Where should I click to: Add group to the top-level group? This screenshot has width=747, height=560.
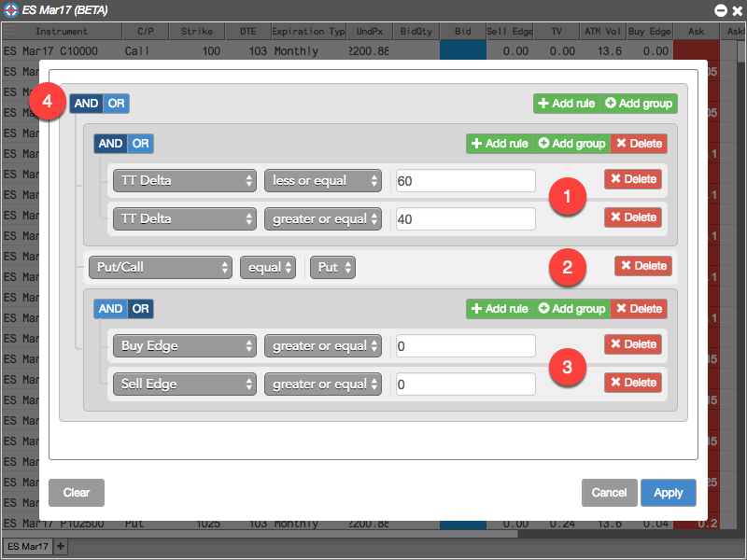pyautogui.click(x=639, y=104)
